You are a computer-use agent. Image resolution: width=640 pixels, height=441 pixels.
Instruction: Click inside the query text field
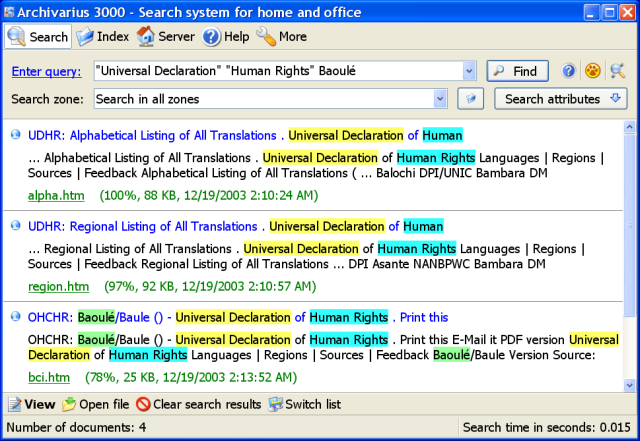(278, 71)
